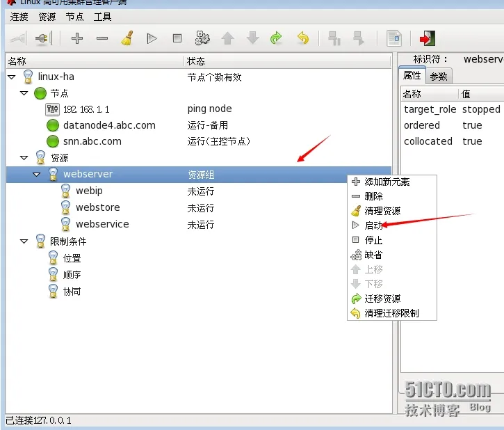504x430 pixels.
Task: Switch to the 参数 tab
Action: 439,77
